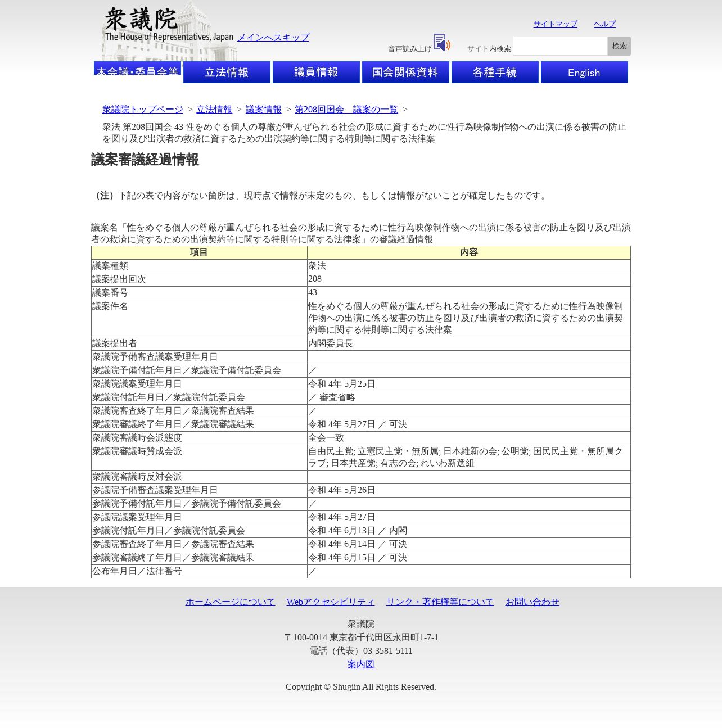Open the ヘルプ link
This screenshot has height=728, width=722.
(604, 24)
